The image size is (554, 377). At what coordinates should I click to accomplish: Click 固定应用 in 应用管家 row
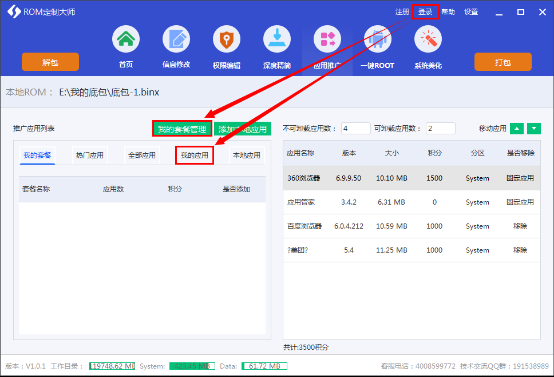point(520,202)
